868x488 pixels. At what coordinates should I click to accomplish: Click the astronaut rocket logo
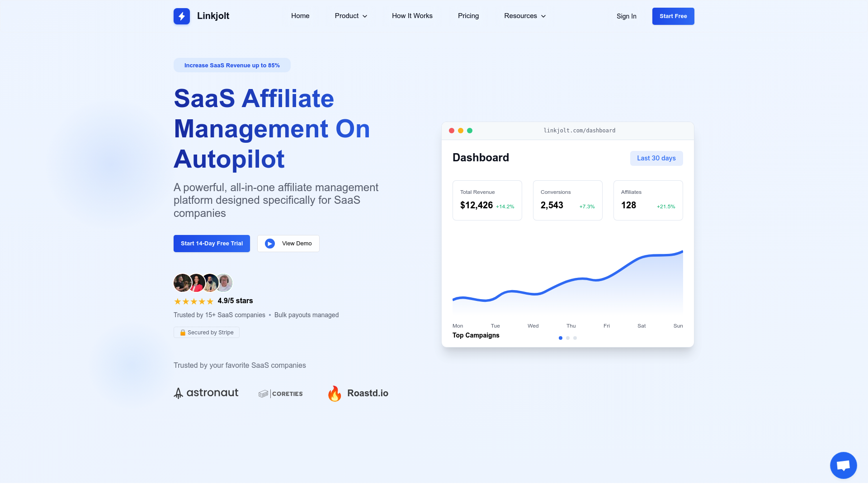[206, 393]
